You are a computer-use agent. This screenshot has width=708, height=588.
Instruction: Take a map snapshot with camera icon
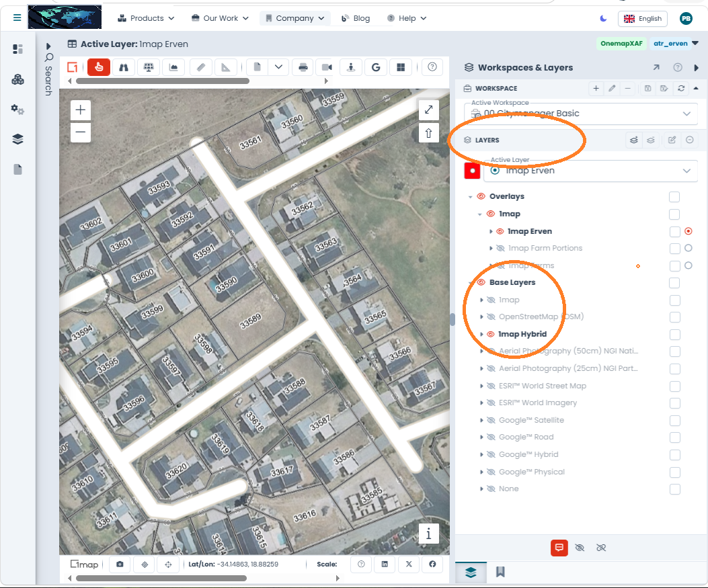click(120, 564)
